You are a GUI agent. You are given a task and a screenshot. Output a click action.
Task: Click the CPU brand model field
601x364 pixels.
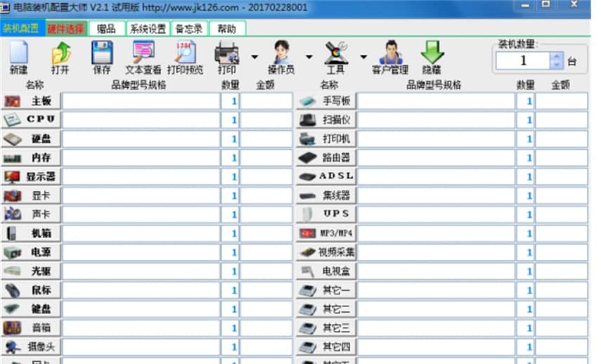click(141, 120)
